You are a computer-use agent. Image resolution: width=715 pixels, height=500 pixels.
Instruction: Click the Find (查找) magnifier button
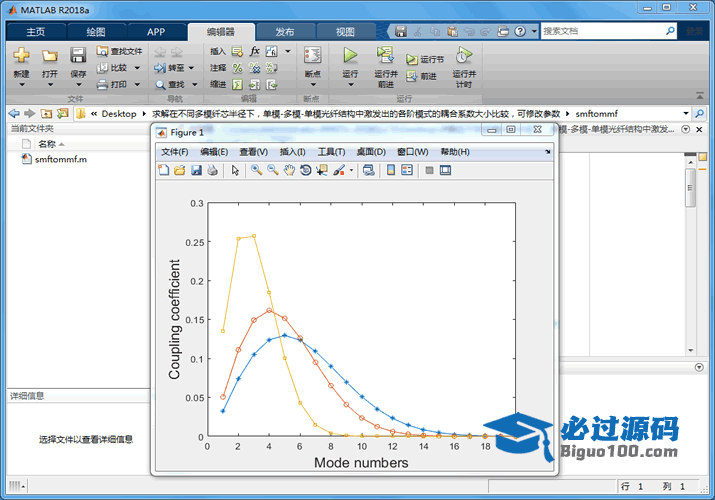[x=170, y=84]
